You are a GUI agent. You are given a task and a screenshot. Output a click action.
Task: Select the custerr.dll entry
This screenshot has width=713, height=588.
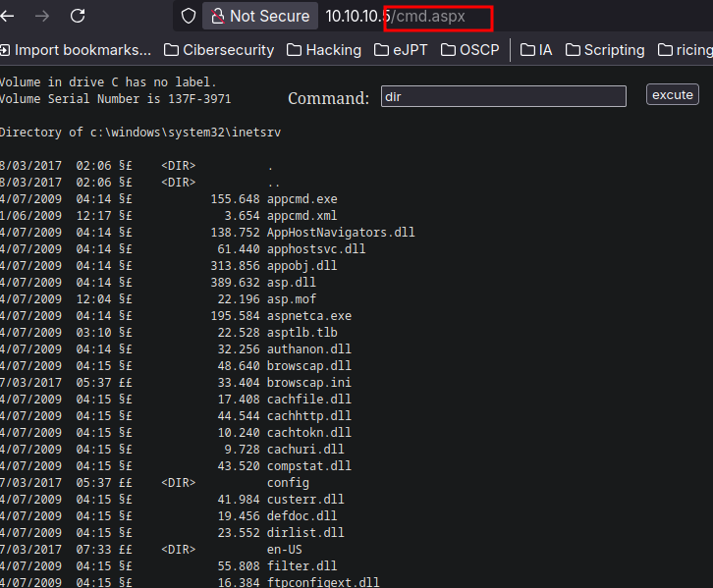(x=305, y=500)
